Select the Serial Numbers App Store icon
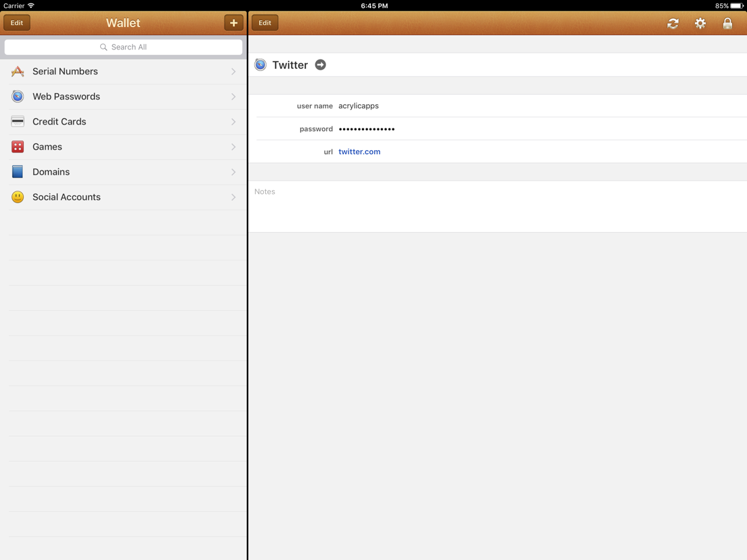747x560 pixels. pyautogui.click(x=18, y=72)
